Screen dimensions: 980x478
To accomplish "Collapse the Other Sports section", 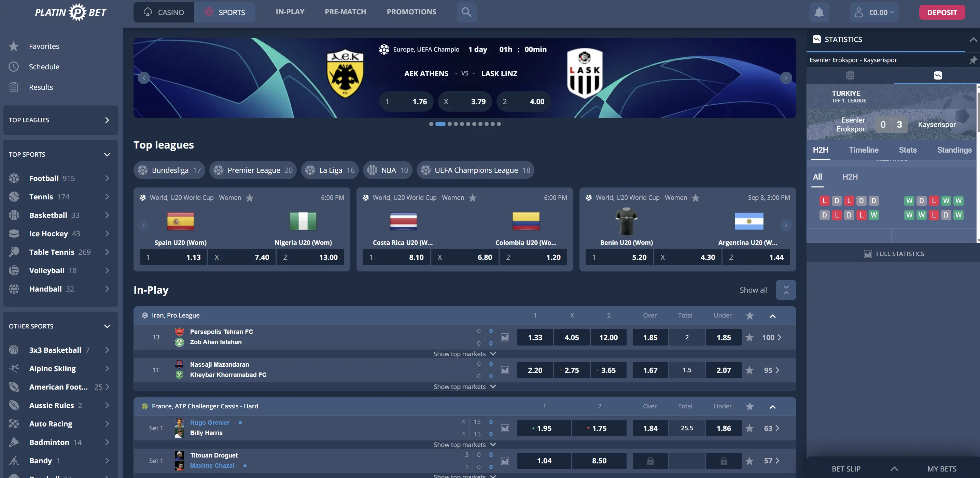I will 107,326.
